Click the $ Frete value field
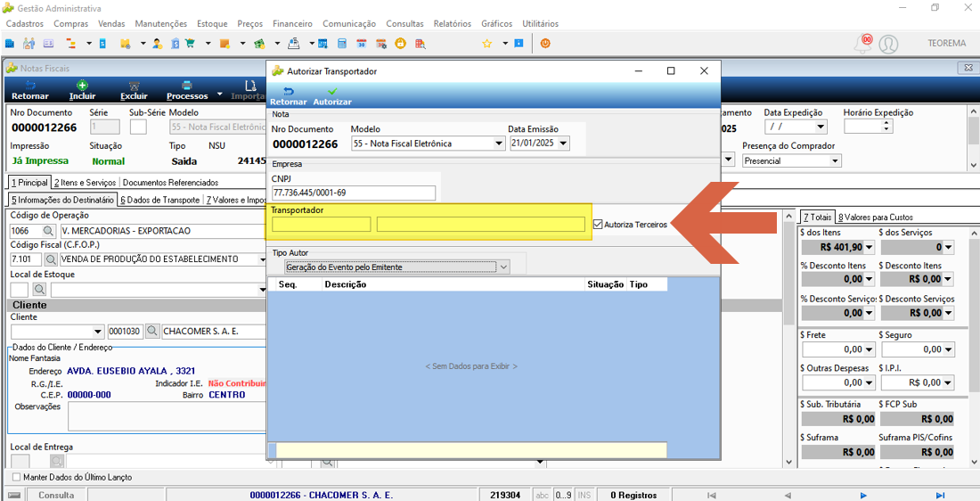980x501 pixels. (x=837, y=349)
